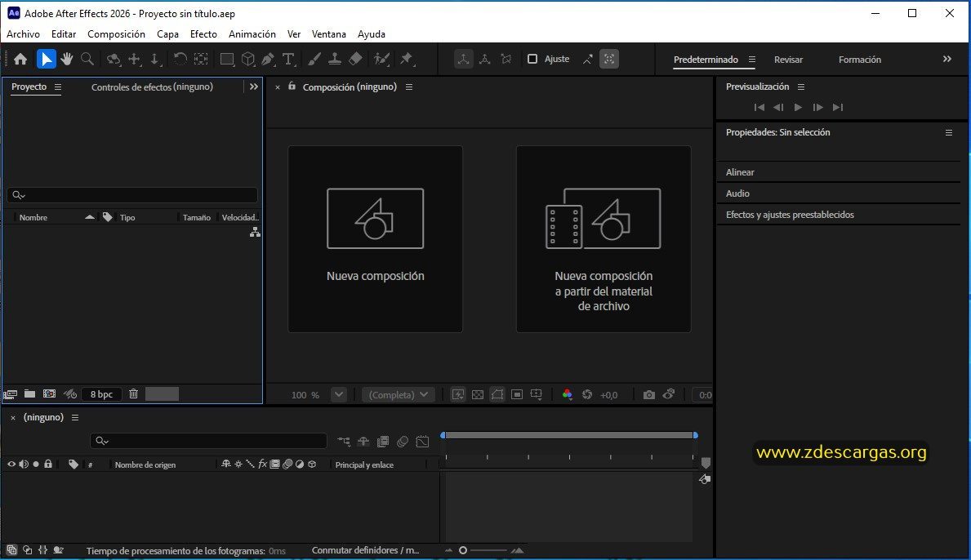Select the 3D cube model tool
Screen dimensions: 971x560
(248, 59)
